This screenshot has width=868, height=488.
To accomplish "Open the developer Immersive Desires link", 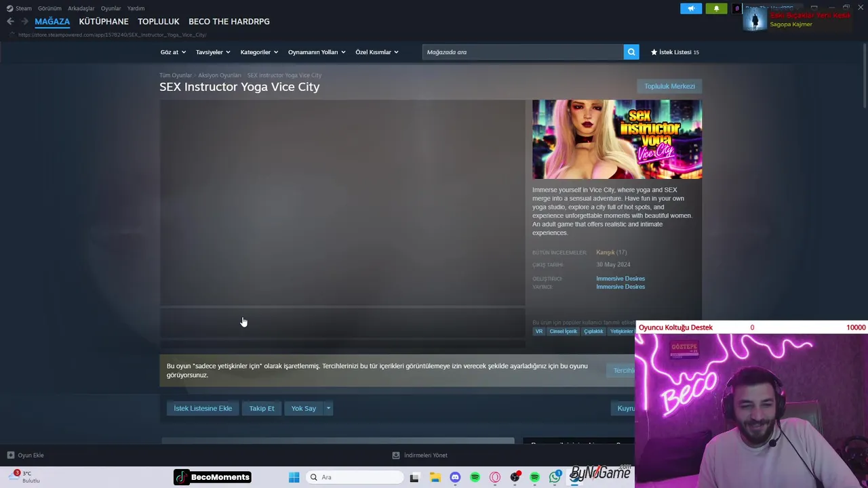I will (620, 279).
